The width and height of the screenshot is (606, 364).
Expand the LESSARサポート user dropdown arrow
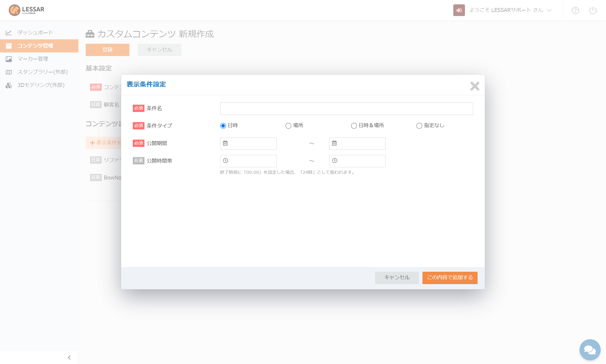click(x=549, y=10)
